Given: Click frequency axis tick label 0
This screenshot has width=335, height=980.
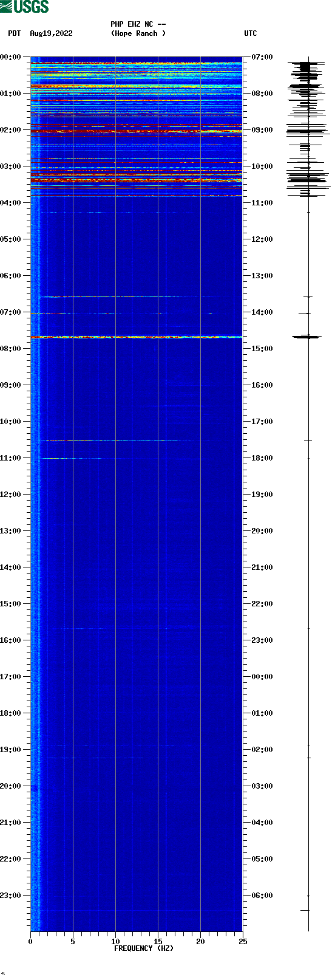Looking at the screenshot, I should click(30, 942).
